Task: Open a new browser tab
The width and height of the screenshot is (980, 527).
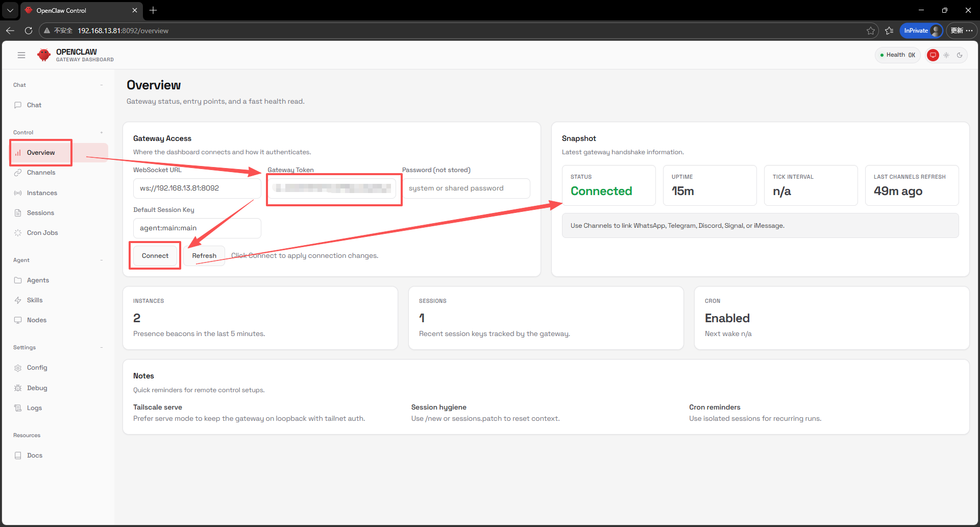Action: click(x=153, y=10)
